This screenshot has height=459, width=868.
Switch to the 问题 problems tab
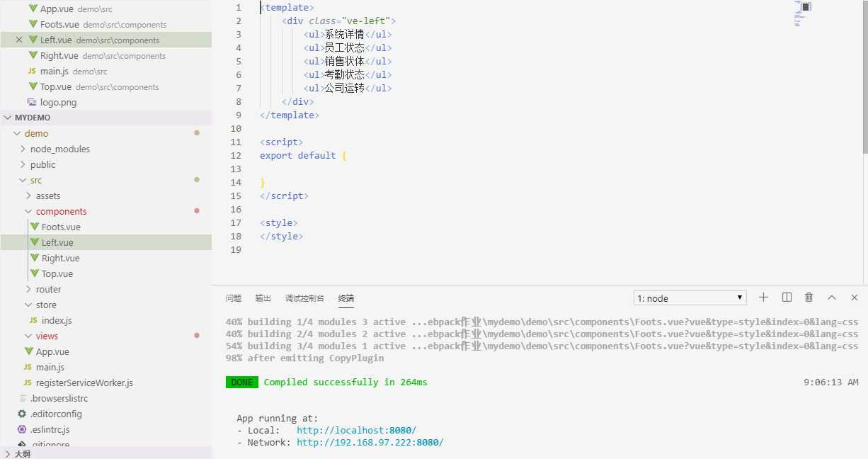click(x=234, y=298)
